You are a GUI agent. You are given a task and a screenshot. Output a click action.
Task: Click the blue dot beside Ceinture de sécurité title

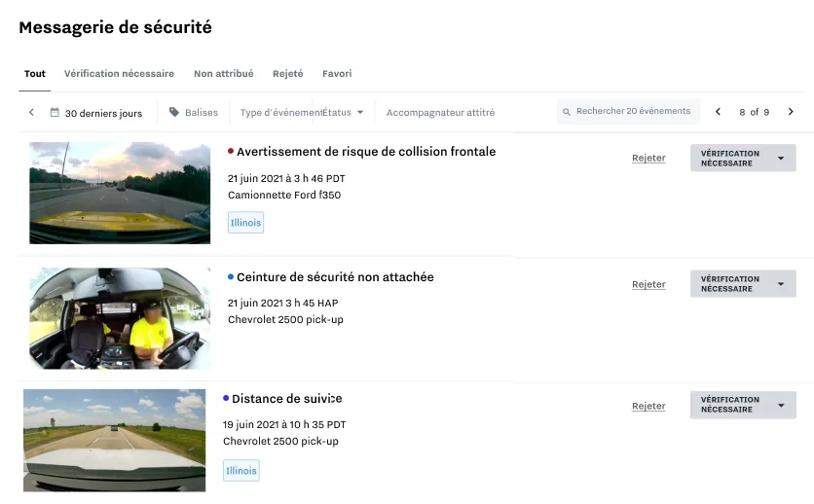(231, 276)
